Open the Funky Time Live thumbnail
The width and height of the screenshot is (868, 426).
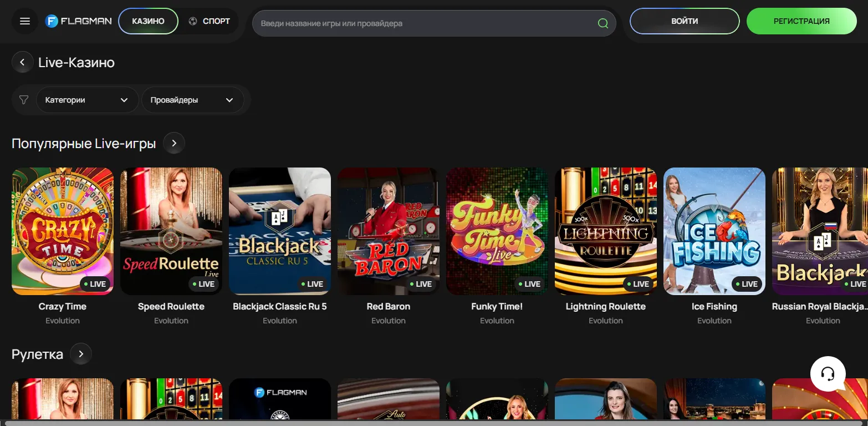coord(497,231)
